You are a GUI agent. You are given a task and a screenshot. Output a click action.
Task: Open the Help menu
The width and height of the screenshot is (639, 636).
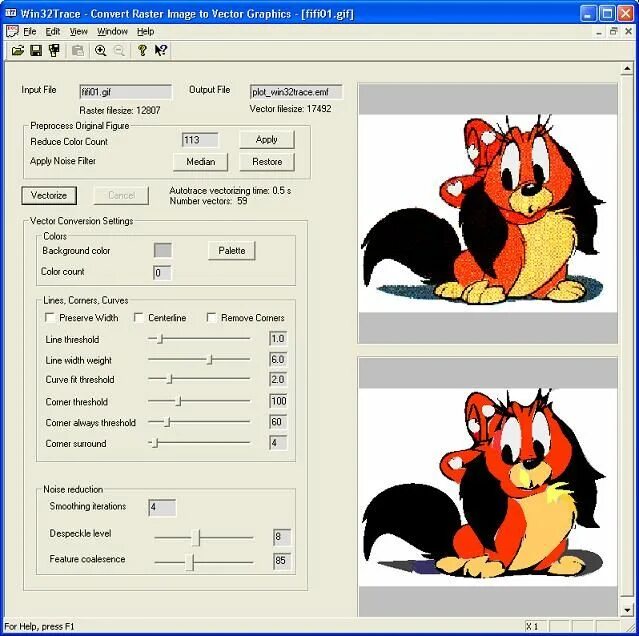coord(145,31)
